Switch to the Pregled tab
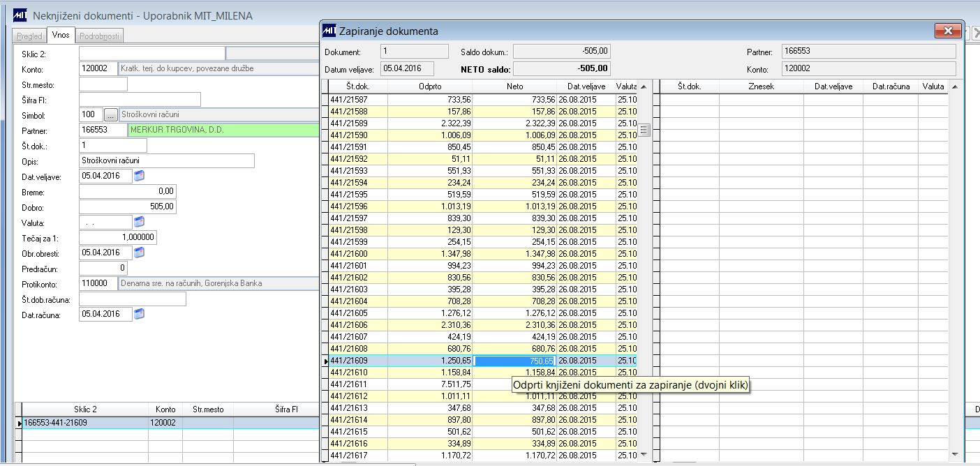The height and width of the screenshot is (466, 980). (x=29, y=36)
